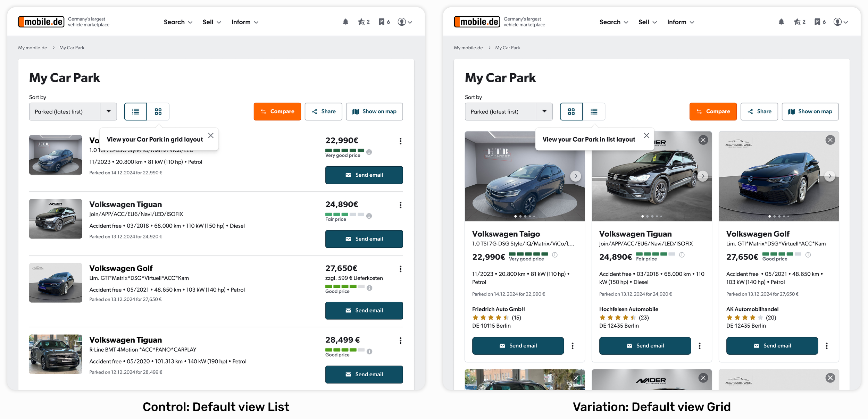Open three-dot menu on AK Automobilhandel card
Viewport: 868px width, 419px height.
tap(826, 346)
